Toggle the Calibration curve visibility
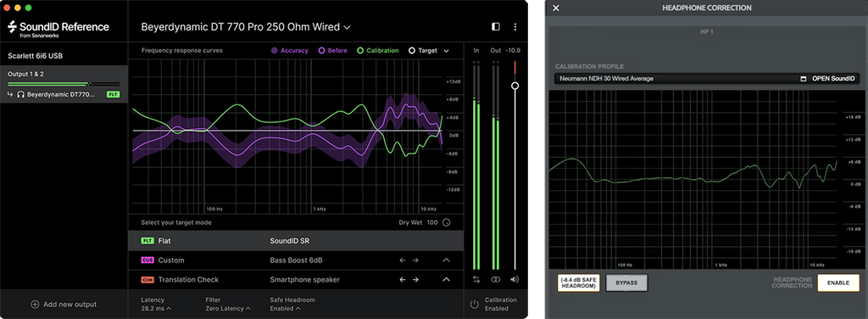The width and height of the screenshot is (868, 319). [378, 50]
